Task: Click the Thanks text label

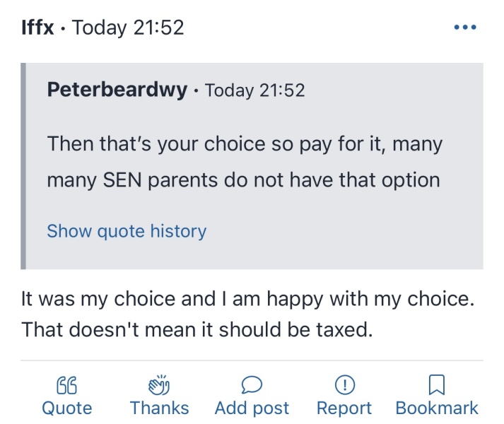Action: tap(159, 408)
